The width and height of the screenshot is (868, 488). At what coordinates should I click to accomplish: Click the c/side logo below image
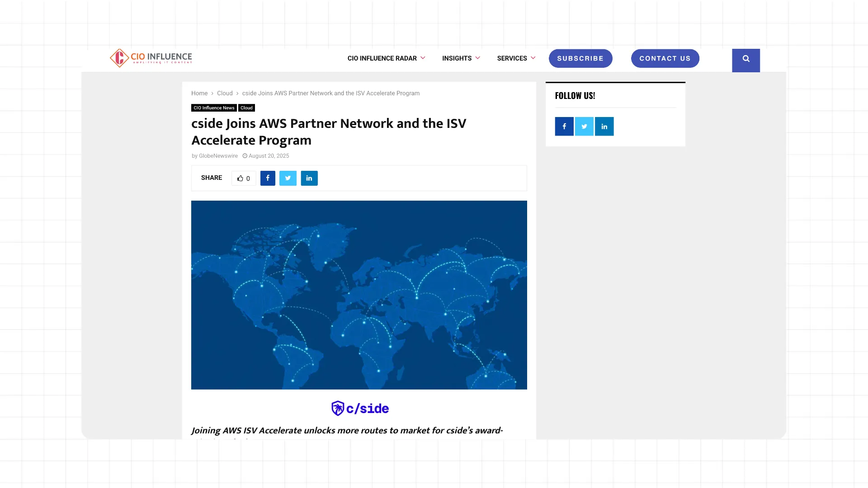(360, 408)
